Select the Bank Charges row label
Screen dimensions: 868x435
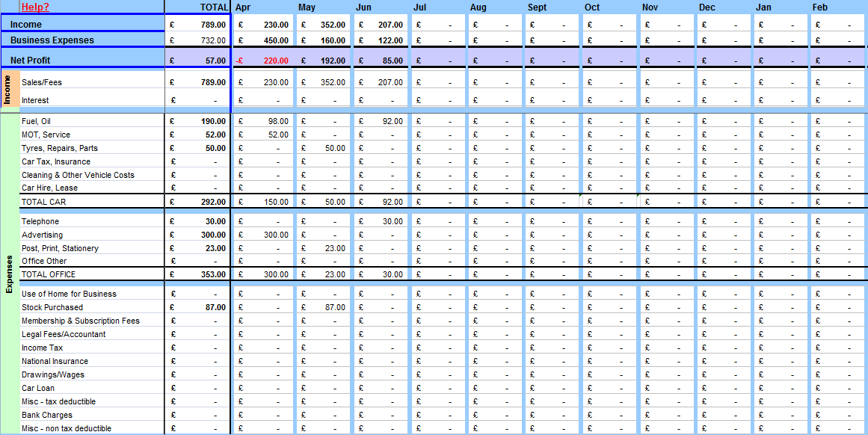click(47, 415)
